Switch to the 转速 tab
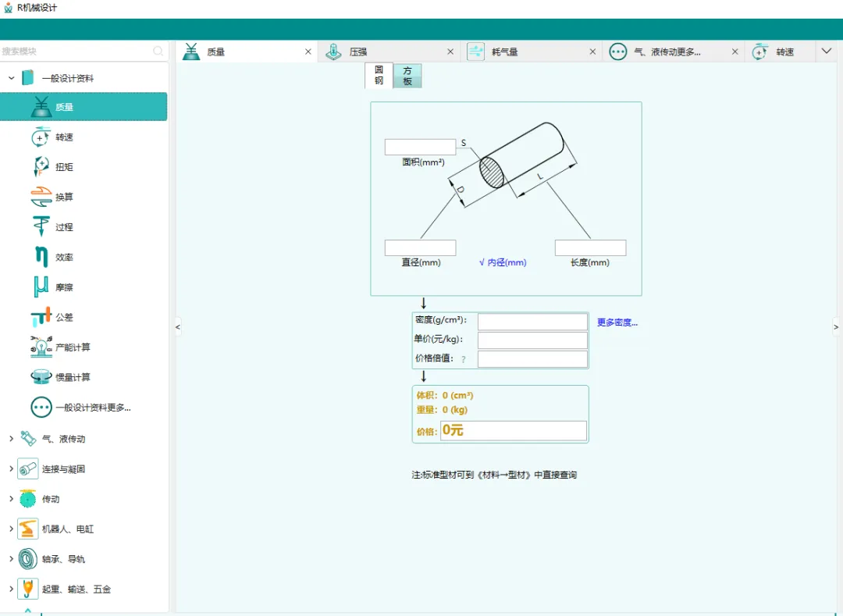Image resolution: width=843 pixels, height=616 pixels. pyautogui.click(x=780, y=52)
